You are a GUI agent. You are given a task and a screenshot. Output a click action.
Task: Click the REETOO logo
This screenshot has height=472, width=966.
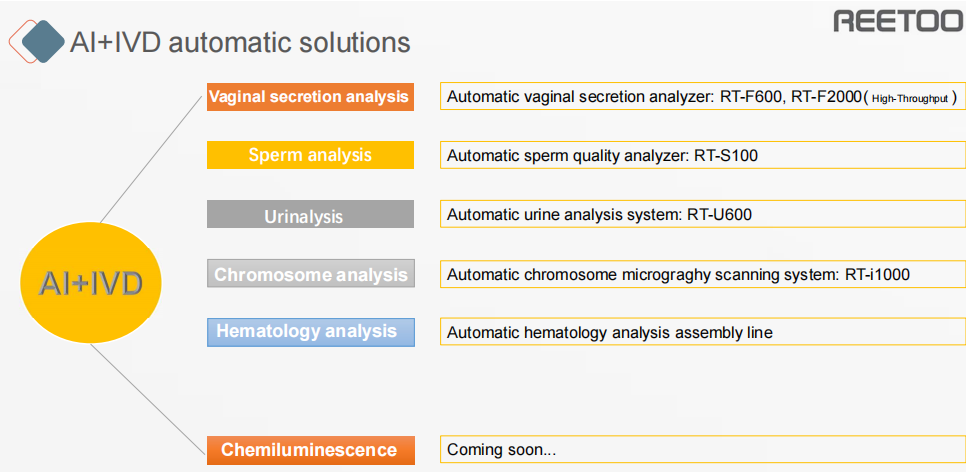(x=899, y=21)
